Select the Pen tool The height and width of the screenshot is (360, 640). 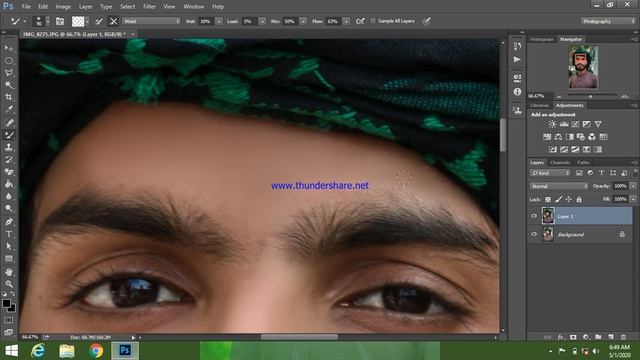[x=9, y=222]
